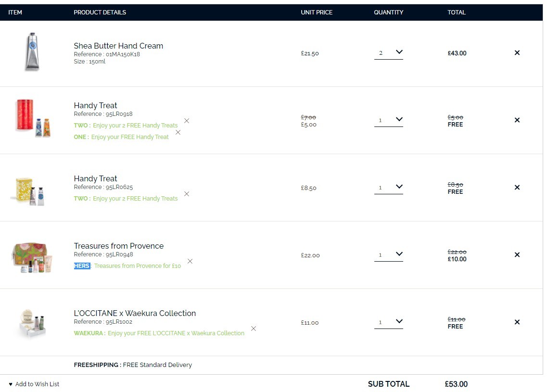Viewport: 548px width, 392px height.
Task: Change quantity of Treasures from Provence
Action: click(388, 255)
